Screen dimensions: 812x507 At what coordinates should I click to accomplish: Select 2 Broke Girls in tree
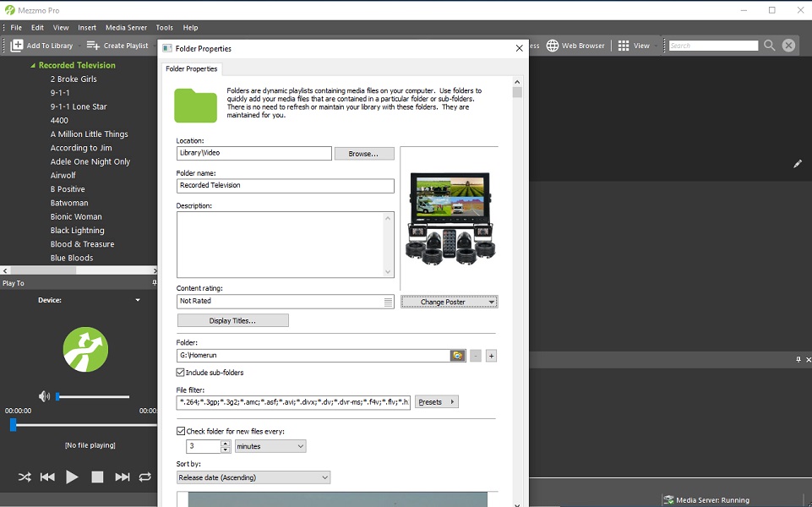click(x=74, y=79)
